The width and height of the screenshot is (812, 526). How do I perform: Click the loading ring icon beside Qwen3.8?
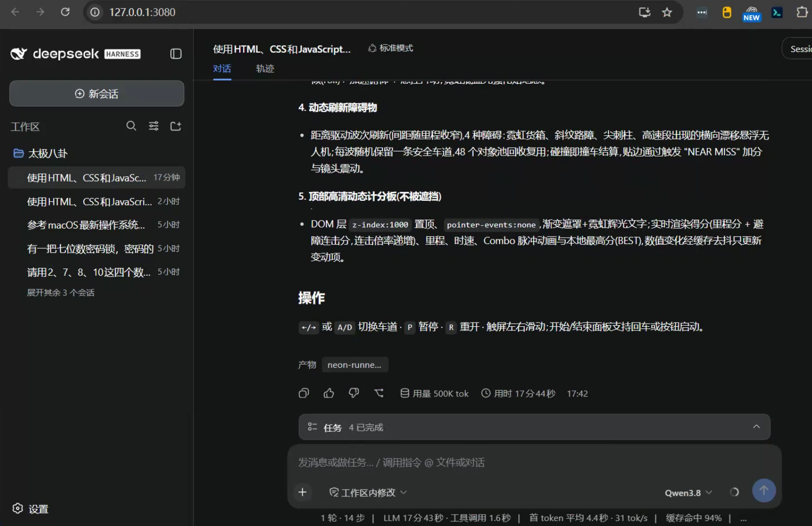coord(734,492)
